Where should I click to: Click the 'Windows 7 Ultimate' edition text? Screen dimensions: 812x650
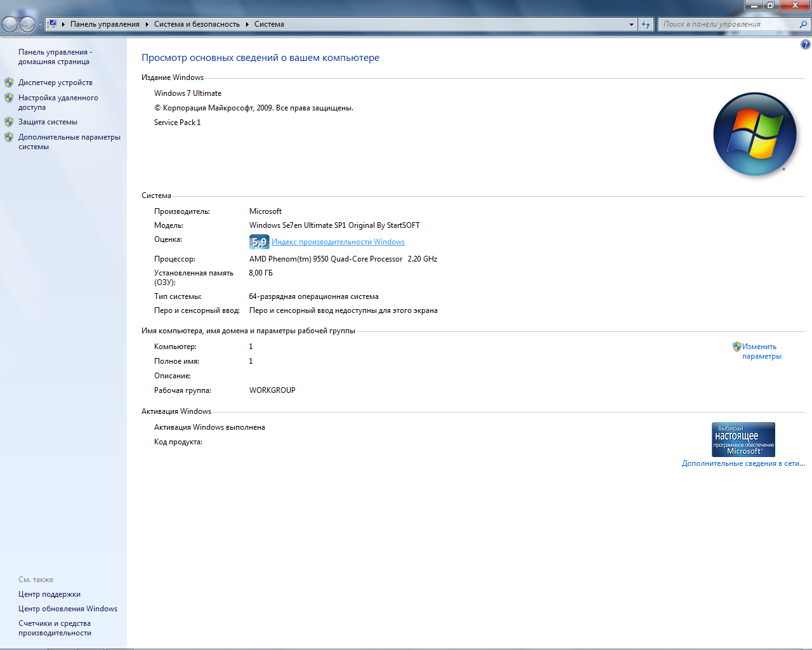[x=188, y=93]
